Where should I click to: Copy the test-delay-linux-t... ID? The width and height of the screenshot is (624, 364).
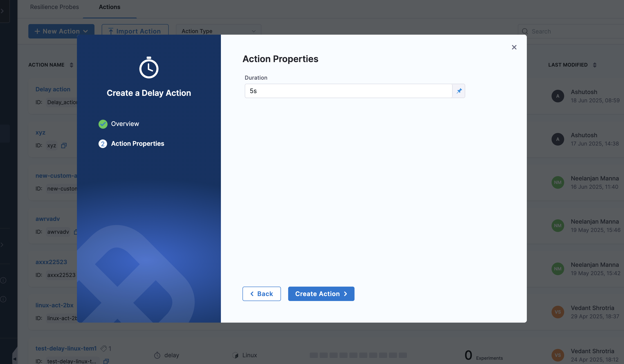(106, 361)
